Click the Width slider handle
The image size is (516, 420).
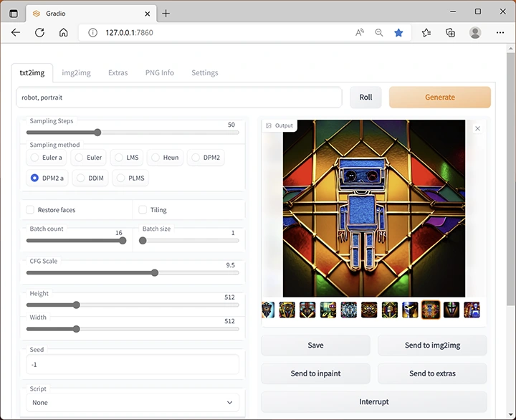[x=77, y=329]
